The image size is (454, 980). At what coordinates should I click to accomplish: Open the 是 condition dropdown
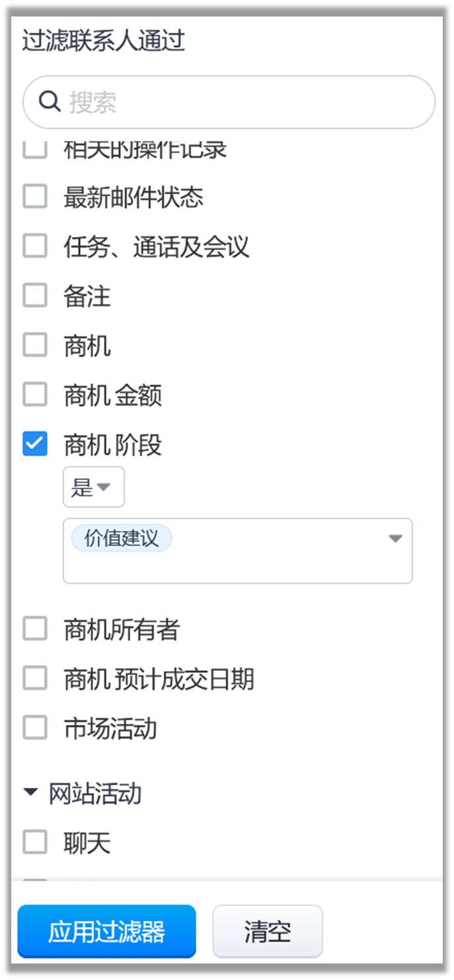click(x=93, y=487)
